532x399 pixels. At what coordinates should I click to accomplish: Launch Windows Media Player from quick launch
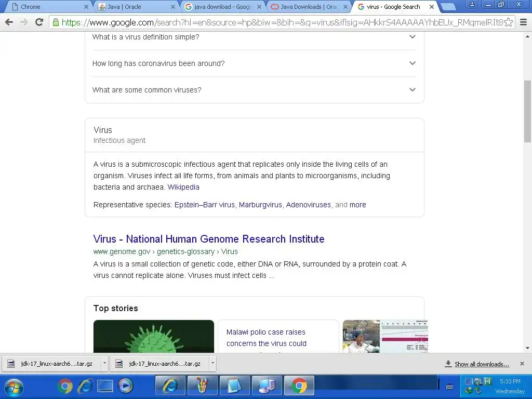[125, 386]
